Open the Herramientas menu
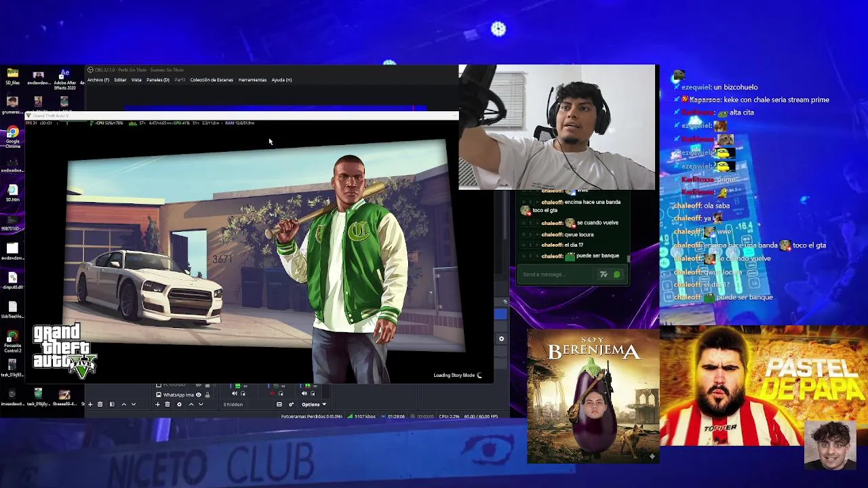868x488 pixels. point(252,80)
